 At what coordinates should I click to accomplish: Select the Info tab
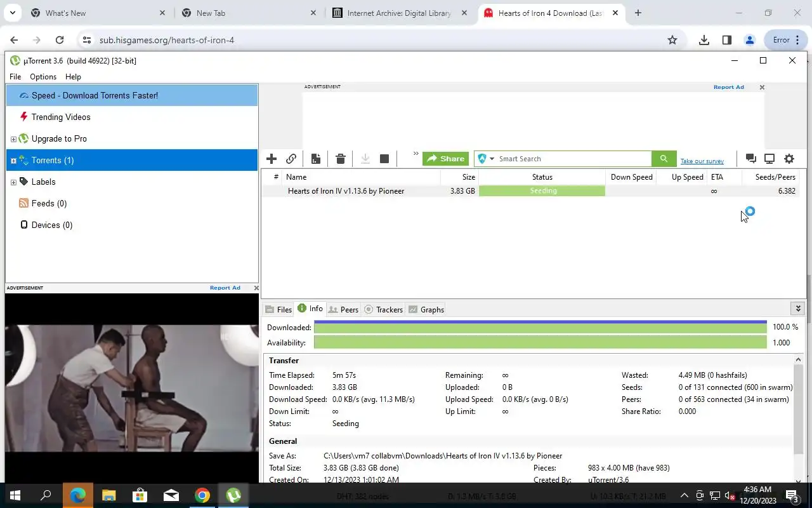tap(310, 309)
